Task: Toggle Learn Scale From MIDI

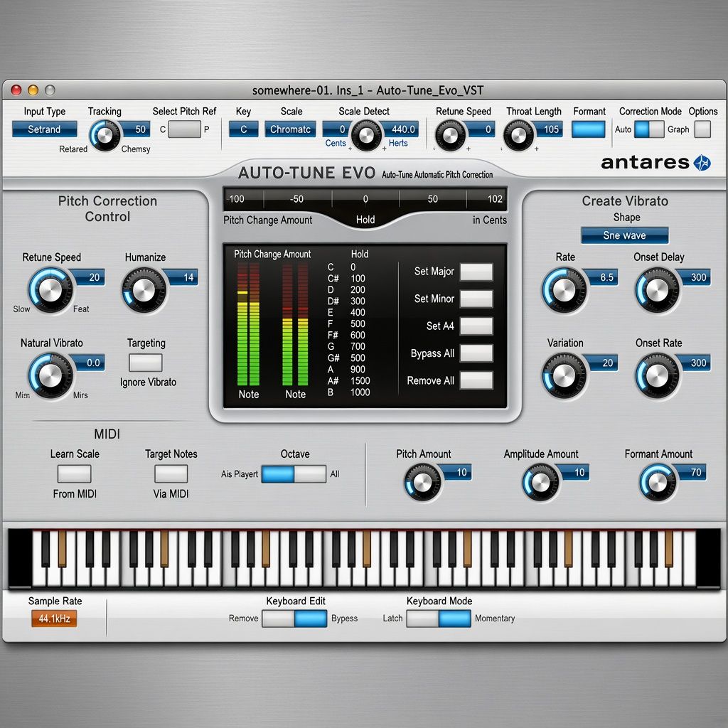Action: click(74, 474)
